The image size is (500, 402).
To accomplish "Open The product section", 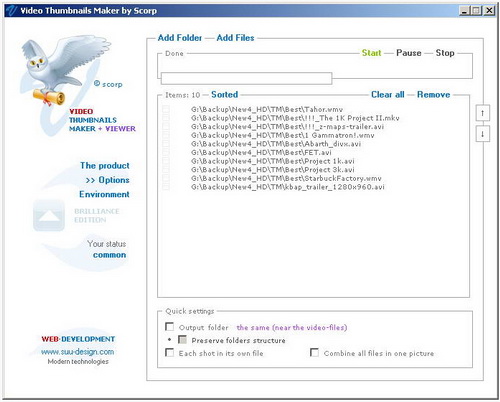I will (105, 166).
